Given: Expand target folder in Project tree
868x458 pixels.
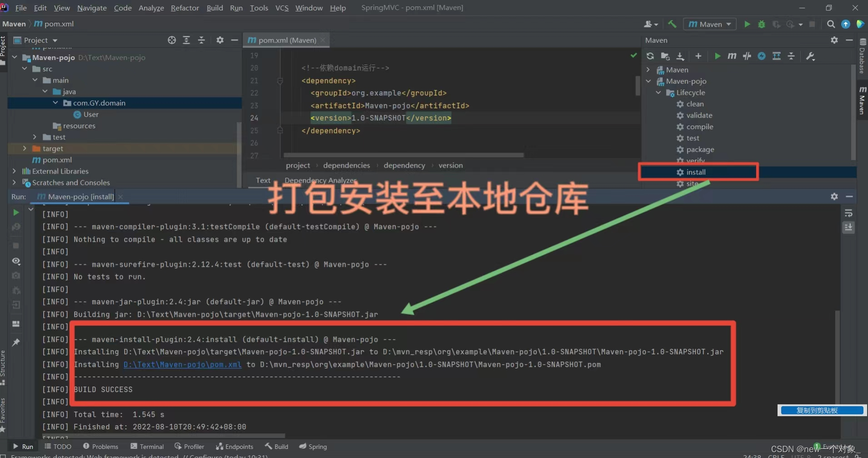Looking at the screenshot, I should [x=25, y=148].
